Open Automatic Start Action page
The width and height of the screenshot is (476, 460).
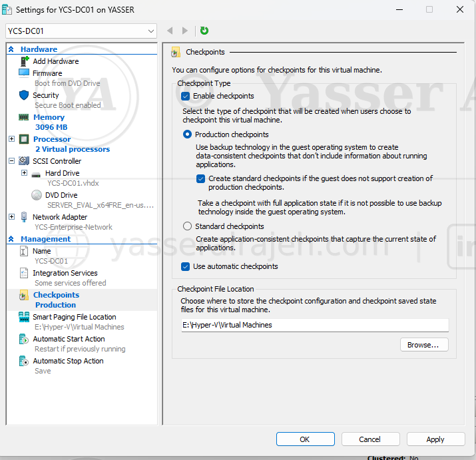[69, 339]
